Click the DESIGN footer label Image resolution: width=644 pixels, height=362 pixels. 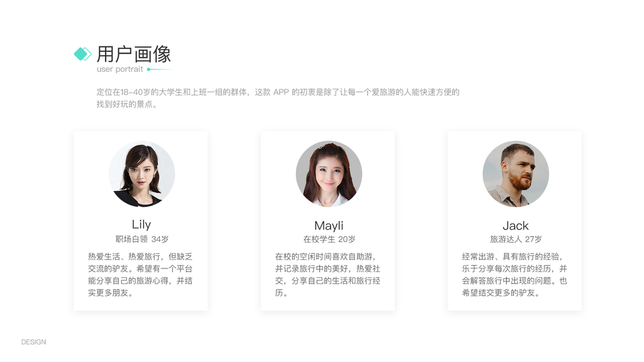pyautogui.click(x=34, y=342)
